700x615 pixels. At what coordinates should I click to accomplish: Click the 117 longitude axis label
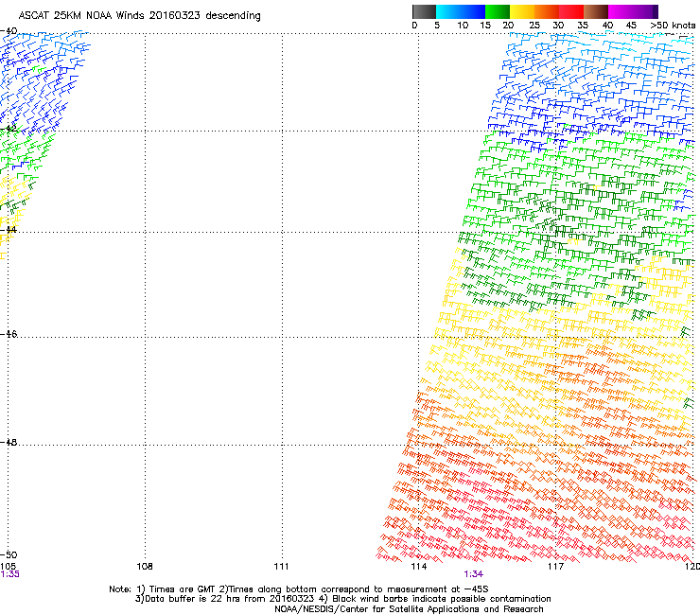[555, 567]
